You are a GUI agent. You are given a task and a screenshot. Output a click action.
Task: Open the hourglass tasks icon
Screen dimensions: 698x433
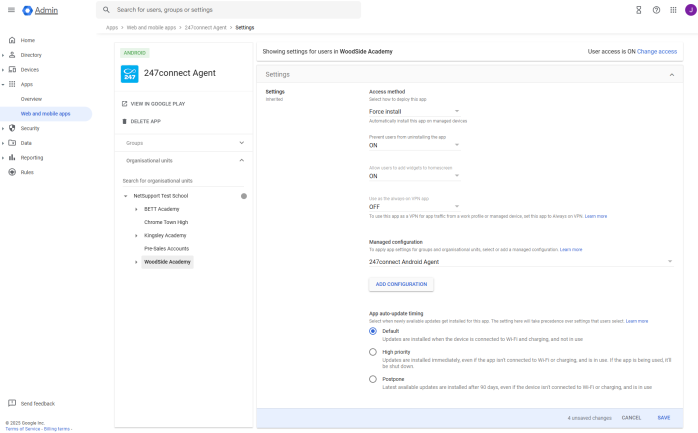[638, 10]
